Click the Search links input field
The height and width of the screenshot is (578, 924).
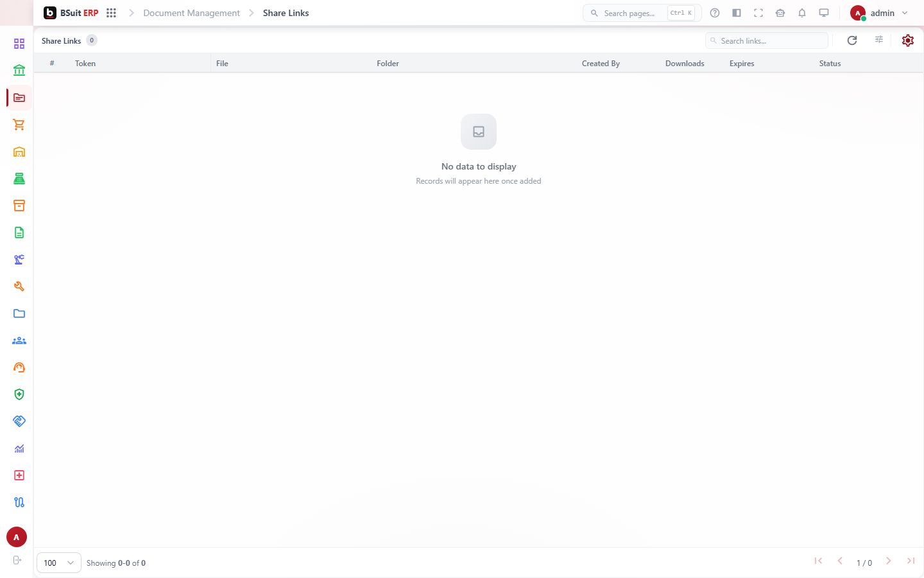click(767, 40)
